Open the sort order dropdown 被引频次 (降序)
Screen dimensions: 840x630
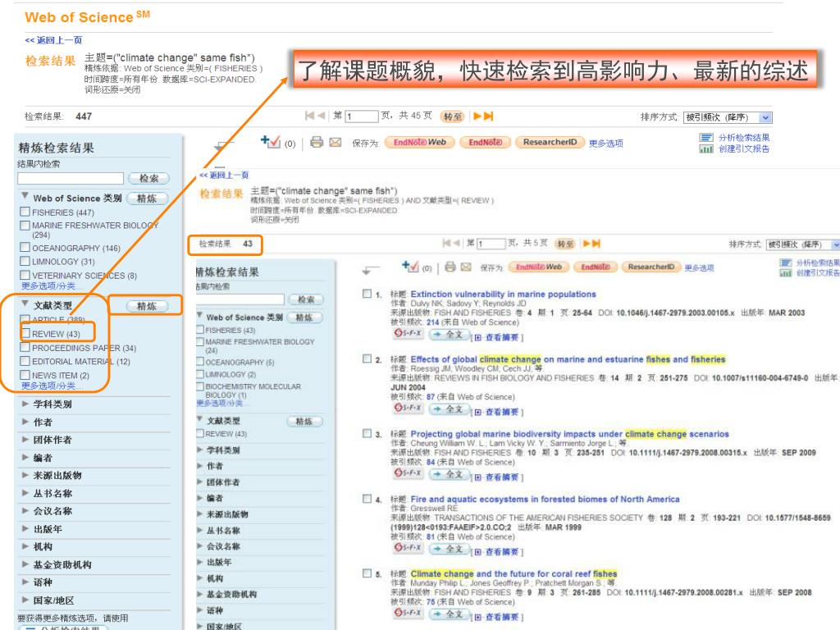point(728,117)
